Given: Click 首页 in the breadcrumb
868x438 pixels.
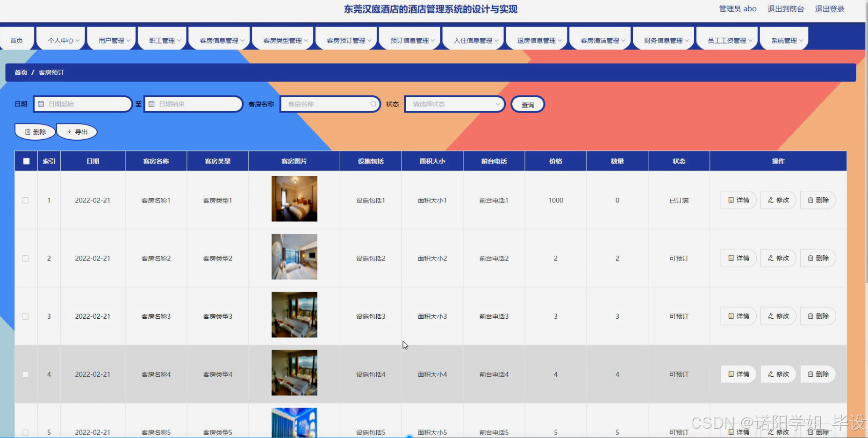Looking at the screenshot, I should click(x=21, y=72).
